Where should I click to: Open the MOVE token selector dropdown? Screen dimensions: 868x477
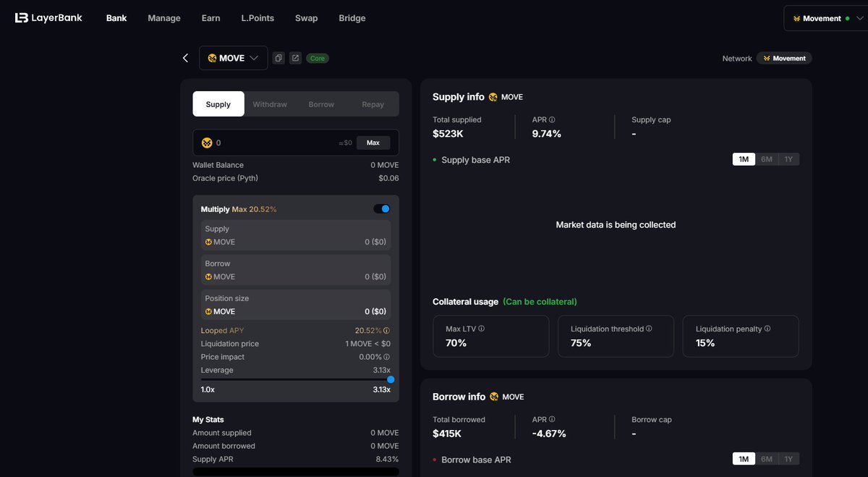pyautogui.click(x=233, y=58)
